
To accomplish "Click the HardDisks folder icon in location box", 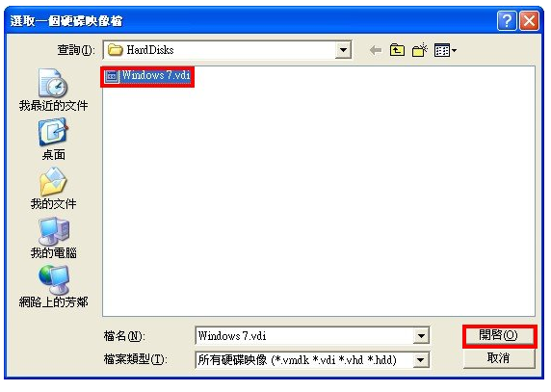I will tap(115, 50).
